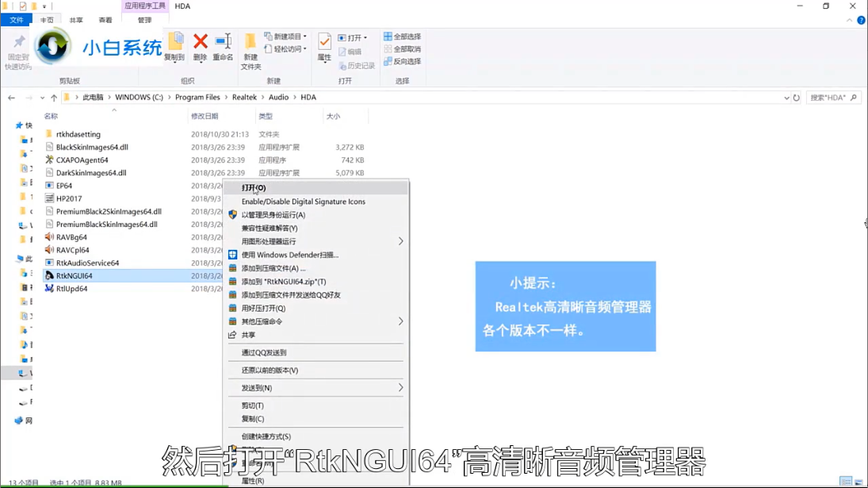Select the rtkhdasetting folder
This screenshot has width=868, height=488.
pyautogui.click(x=78, y=135)
